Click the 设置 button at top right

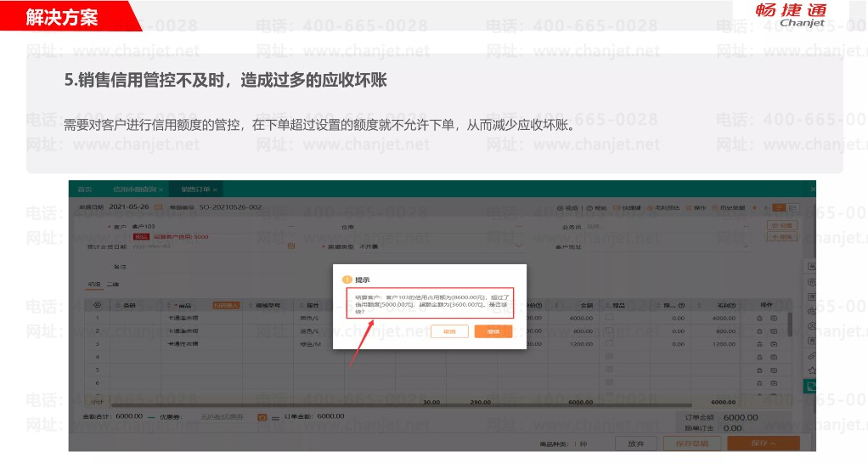(x=781, y=225)
